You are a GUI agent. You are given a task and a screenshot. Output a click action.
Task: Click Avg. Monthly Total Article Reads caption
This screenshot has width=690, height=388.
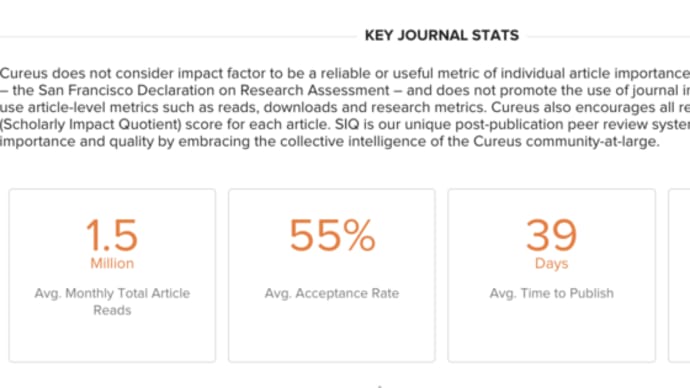pos(112,301)
